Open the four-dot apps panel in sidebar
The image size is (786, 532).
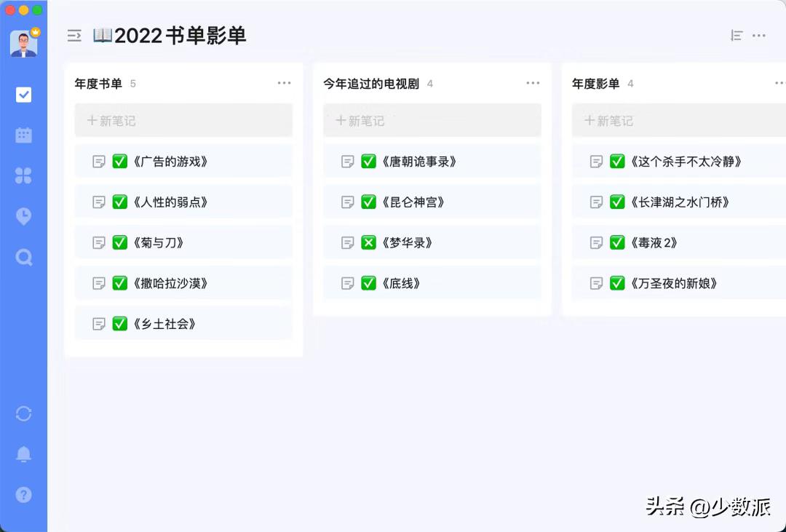(24, 175)
